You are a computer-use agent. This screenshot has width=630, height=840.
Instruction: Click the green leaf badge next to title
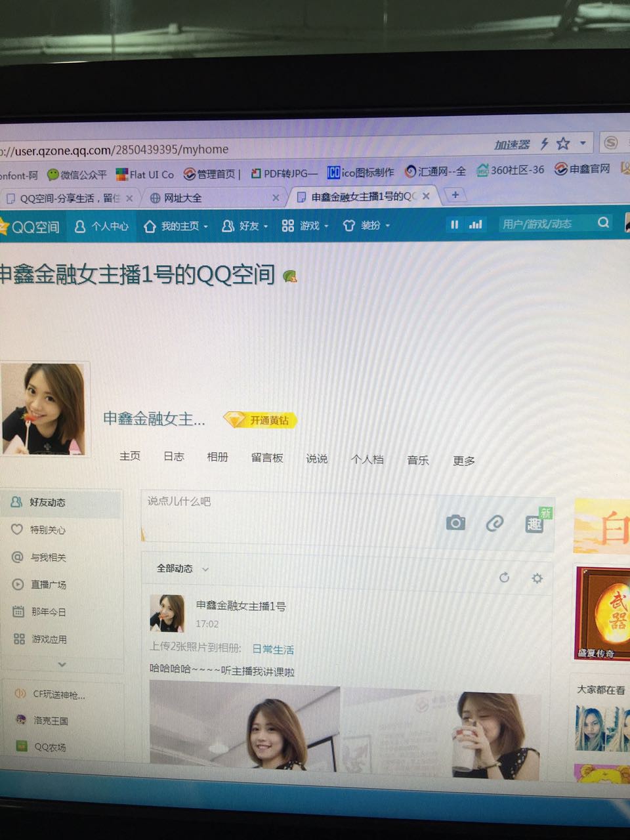coord(289,276)
